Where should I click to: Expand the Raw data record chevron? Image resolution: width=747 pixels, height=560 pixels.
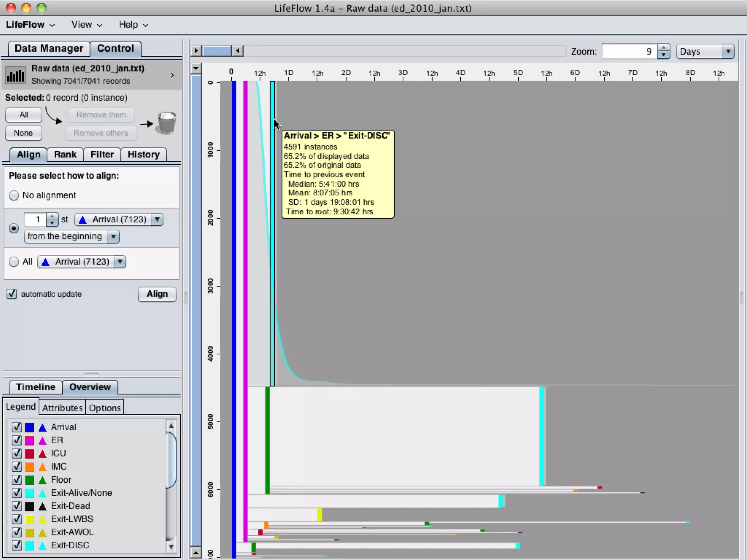pyautogui.click(x=172, y=75)
